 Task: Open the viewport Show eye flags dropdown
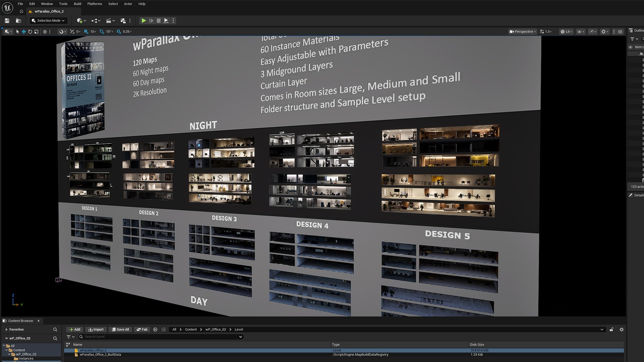580,32
